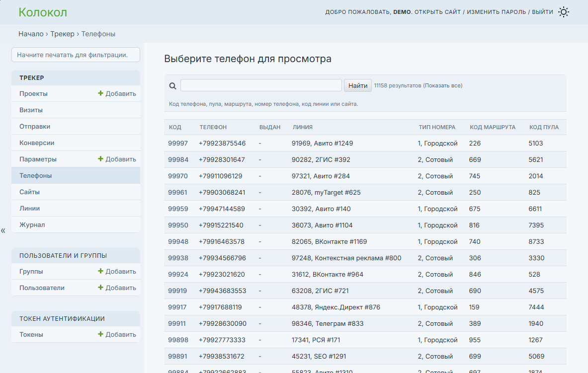
Task: Toggle the light/dark theme sun icon
Action: (x=563, y=12)
